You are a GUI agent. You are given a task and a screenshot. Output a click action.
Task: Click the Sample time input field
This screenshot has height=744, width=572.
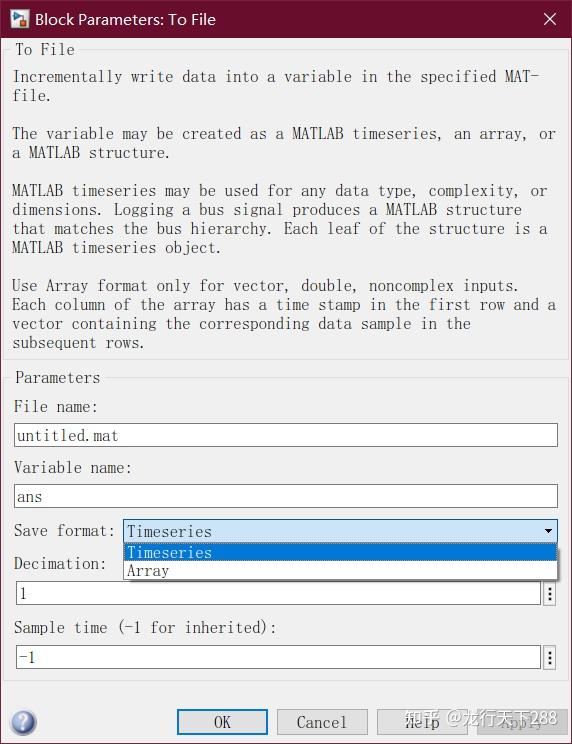(278, 657)
